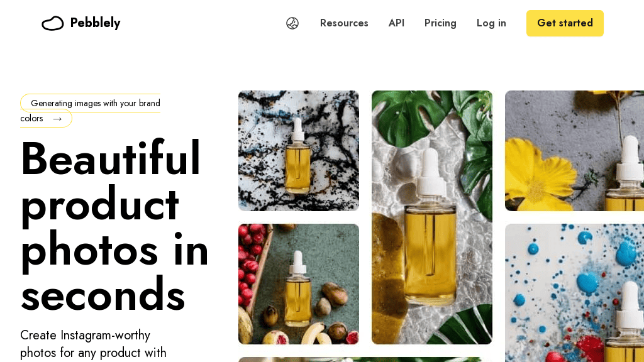Viewport: 644px width, 362px height.
Task: Navigate to the API page
Action: [396, 23]
